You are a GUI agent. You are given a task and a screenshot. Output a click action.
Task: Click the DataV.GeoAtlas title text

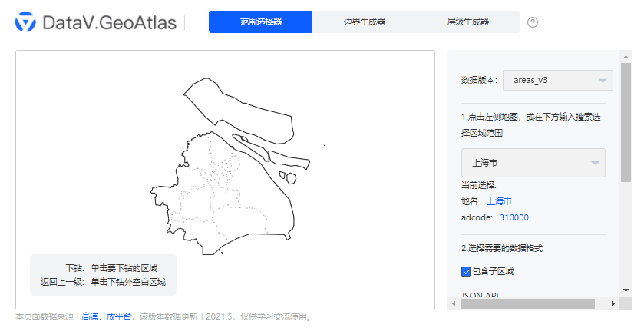pos(109,22)
